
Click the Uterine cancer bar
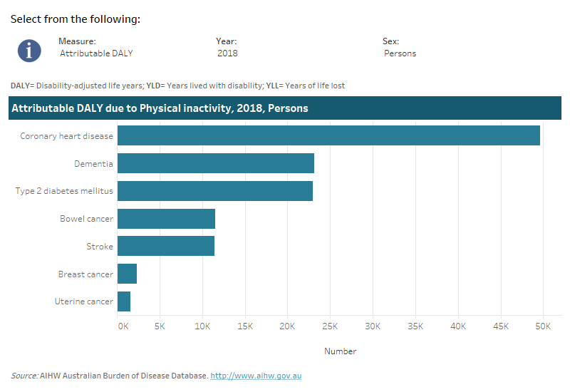[124, 301]
